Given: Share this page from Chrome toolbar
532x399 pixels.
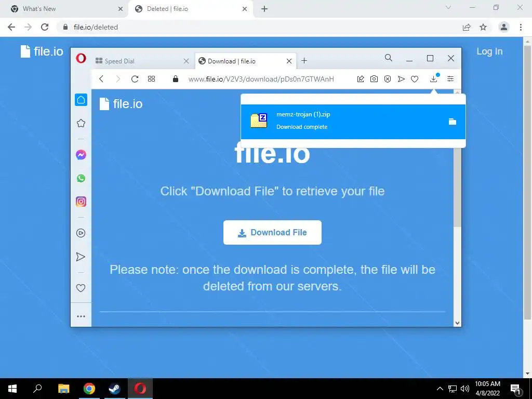Looking at the screenshot, I should 467,27.
